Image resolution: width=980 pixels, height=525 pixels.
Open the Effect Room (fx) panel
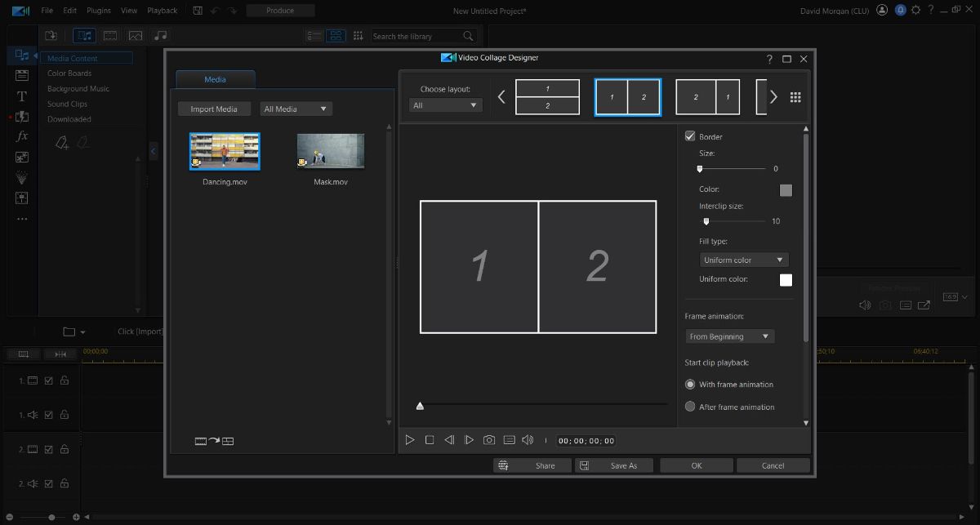coord(20,136)
